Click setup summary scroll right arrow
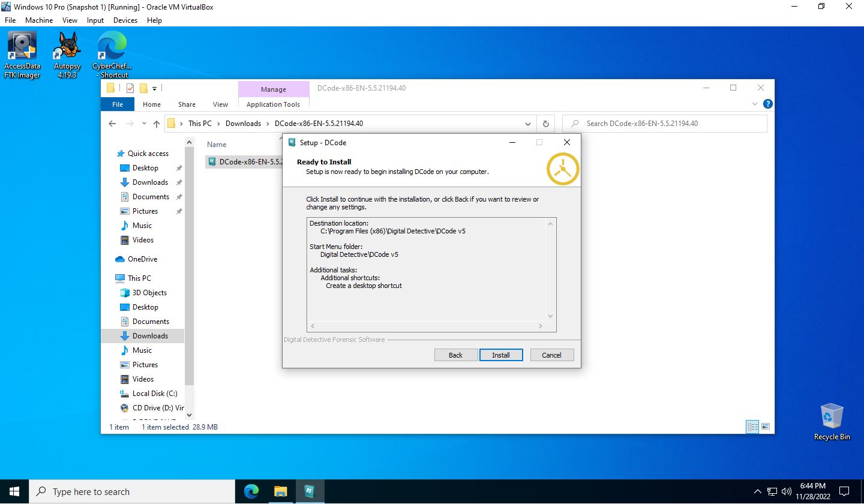864x504 pixels. (540, 326)
